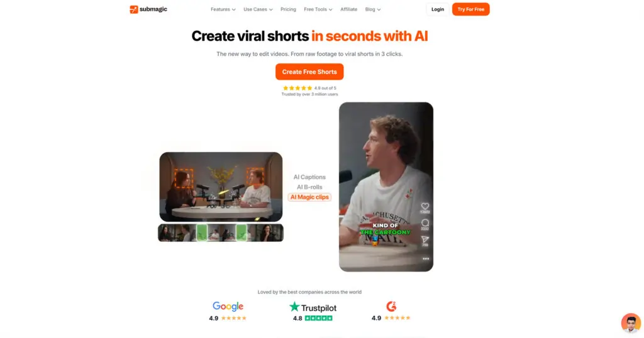Open the Affiliate menu item
Screen dimensions: 644x338
[348, 9]
